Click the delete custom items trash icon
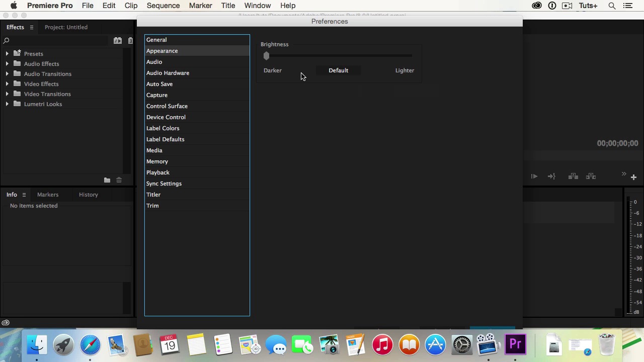Image resolution: width=644 pixels, height=362 pixels. pos(119,180)
